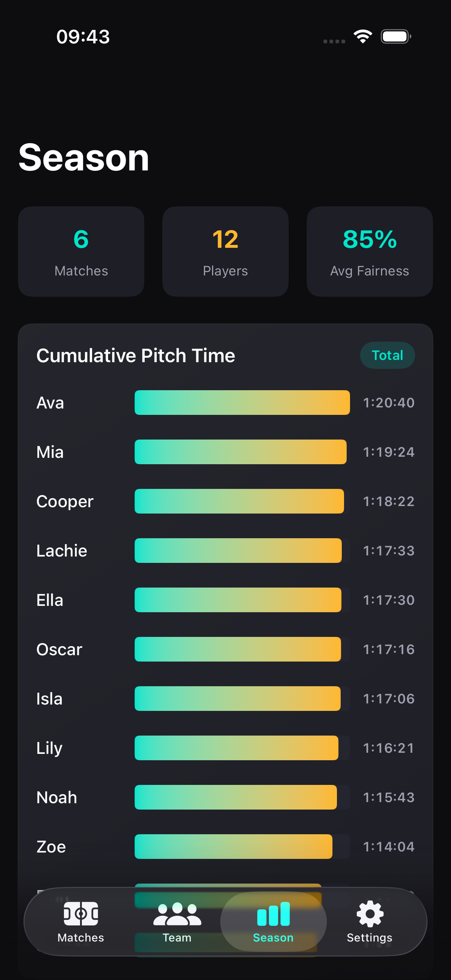Screen dimensions: 451x980
Task: Select the Season bar chart icon
Action: tap(273, 914)
